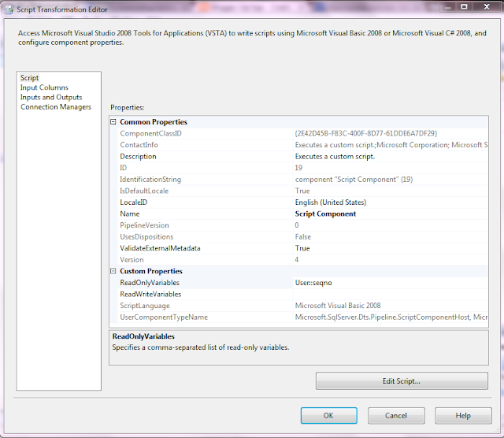Image resolution: width=504 pixels, height=438 pixels.
Task: Select the ComponentClassID property
Action: point(150,133)
